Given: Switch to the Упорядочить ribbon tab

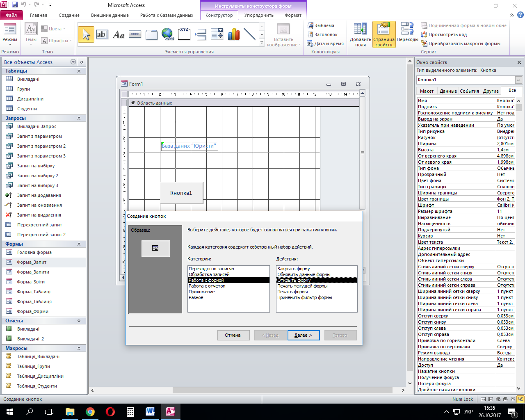Looking at the screenshot, I should click(259, 15).
